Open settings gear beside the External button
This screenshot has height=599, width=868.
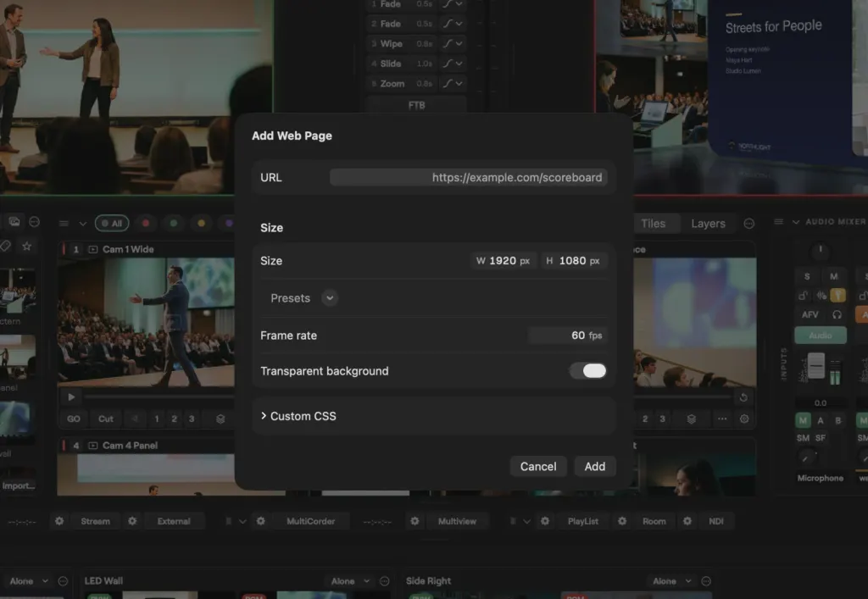point(132,521)
